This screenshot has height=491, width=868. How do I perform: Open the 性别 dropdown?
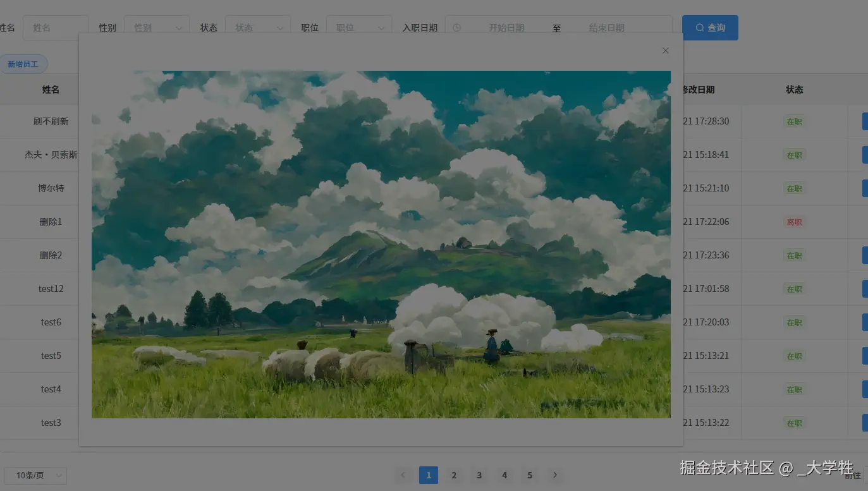[x=157, y=28]
